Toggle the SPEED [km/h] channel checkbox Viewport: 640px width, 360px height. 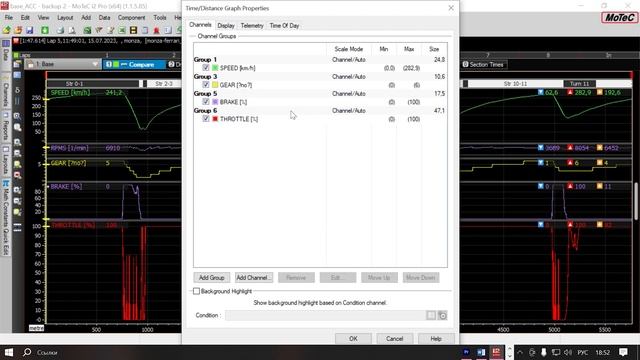pyautogui.click(x=205, y=68)
